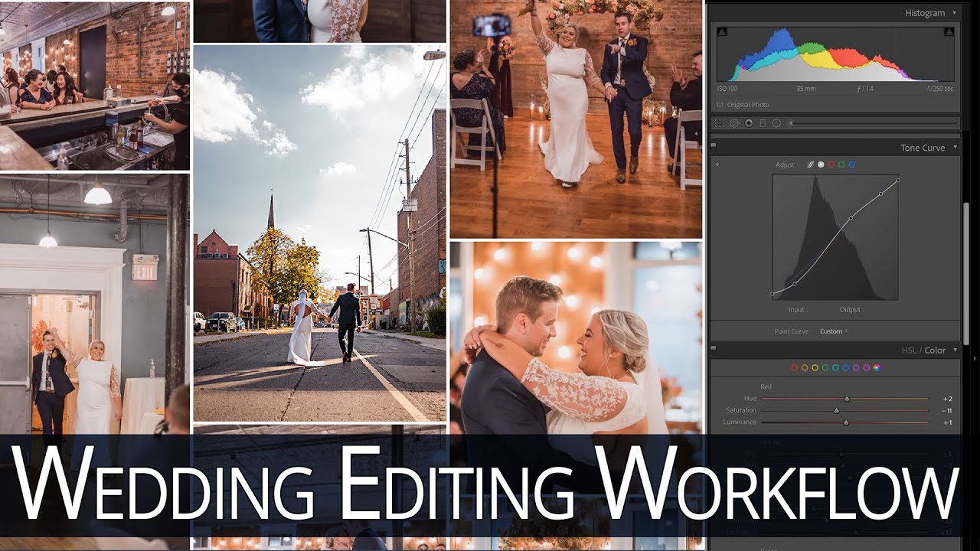The image size is (980, 551).
Task: Toggle the HSL / Color panel on/off switch
Action: pos(714,350)
